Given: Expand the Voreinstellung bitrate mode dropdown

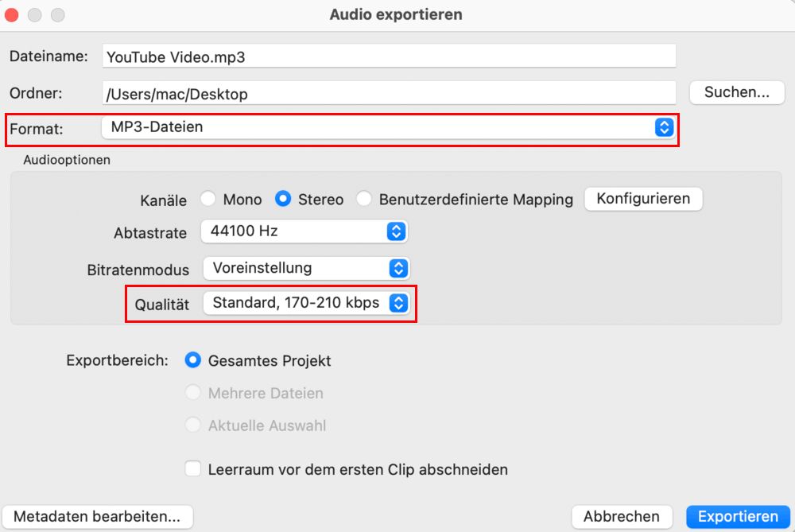Looking at the screenshot, I should pos(296,268).
